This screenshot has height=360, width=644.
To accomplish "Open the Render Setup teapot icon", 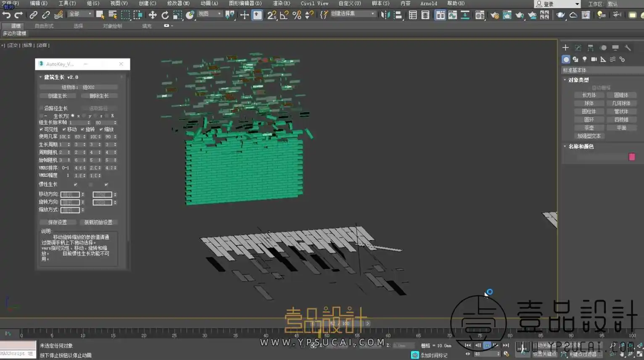I will tap(494, 15).
